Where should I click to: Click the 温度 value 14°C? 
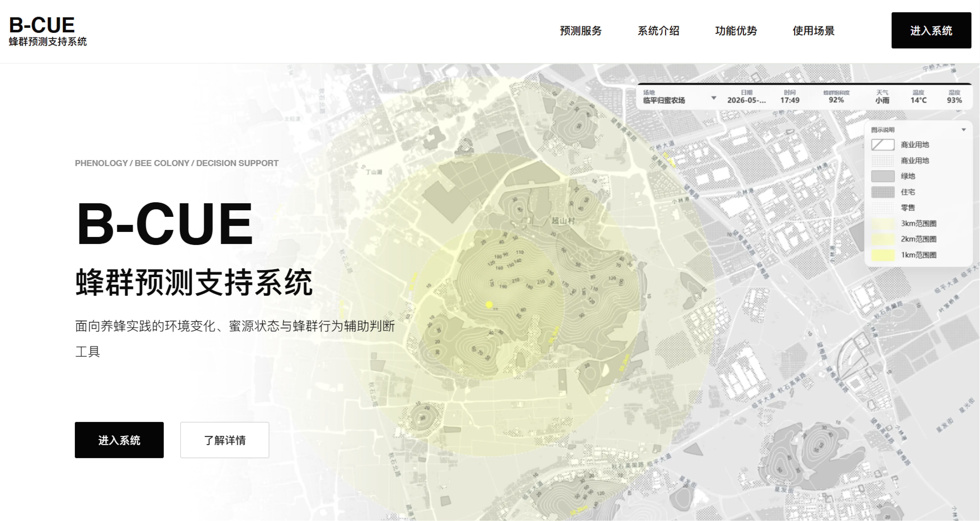pyautogui.click(x=918, y=101)
